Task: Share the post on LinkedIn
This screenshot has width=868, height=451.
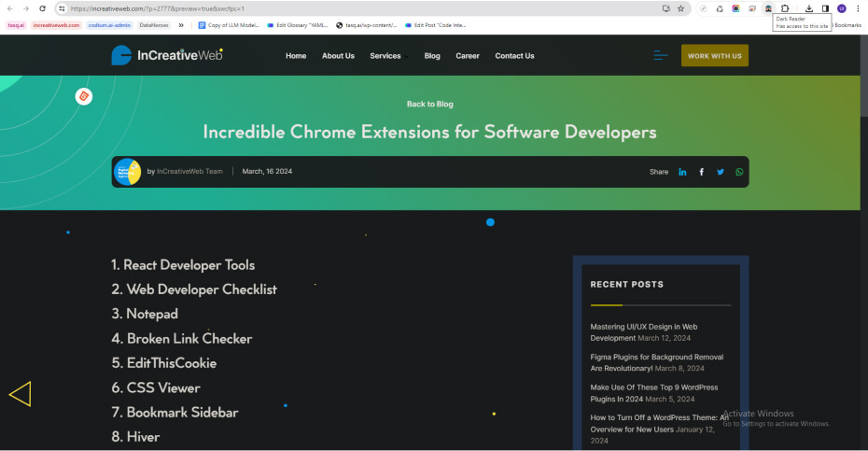Action: point(682,172)
